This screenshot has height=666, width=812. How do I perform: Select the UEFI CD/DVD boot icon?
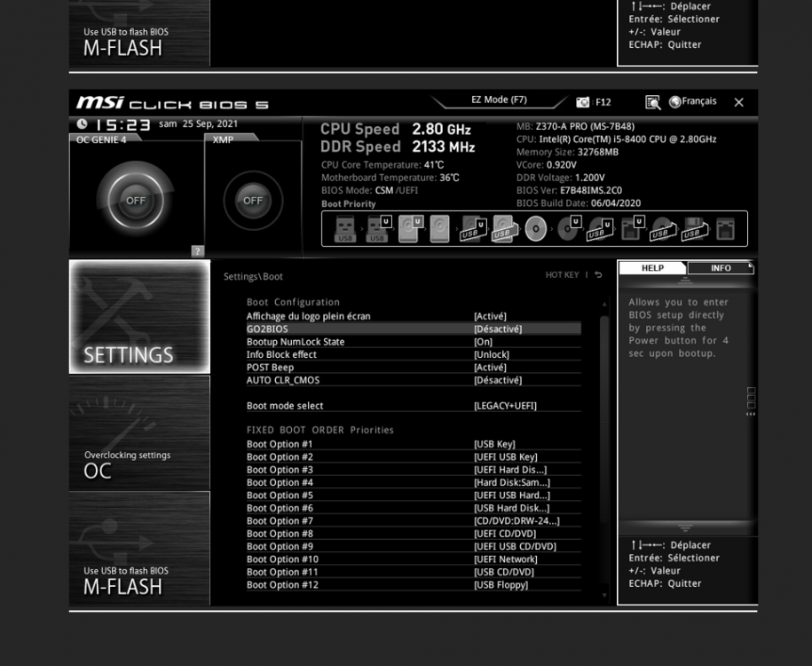pyautogui.click(x=569, y=228)
